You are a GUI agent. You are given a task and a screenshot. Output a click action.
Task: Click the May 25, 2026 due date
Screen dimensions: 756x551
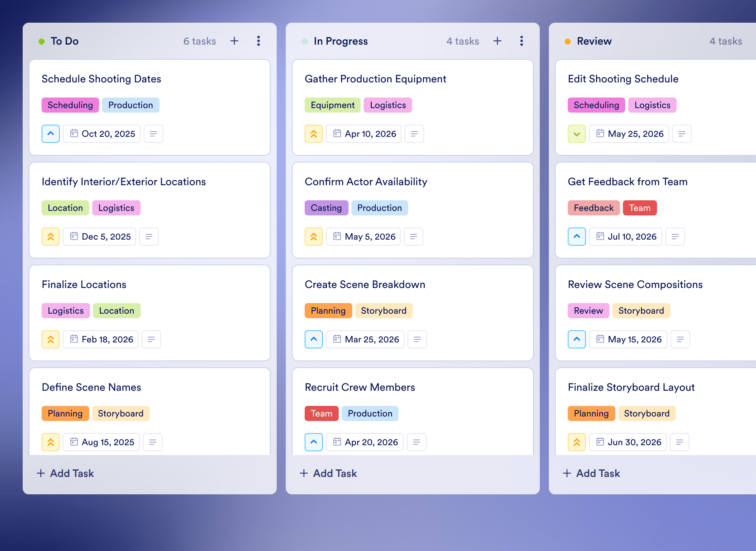tap(629, 134)
